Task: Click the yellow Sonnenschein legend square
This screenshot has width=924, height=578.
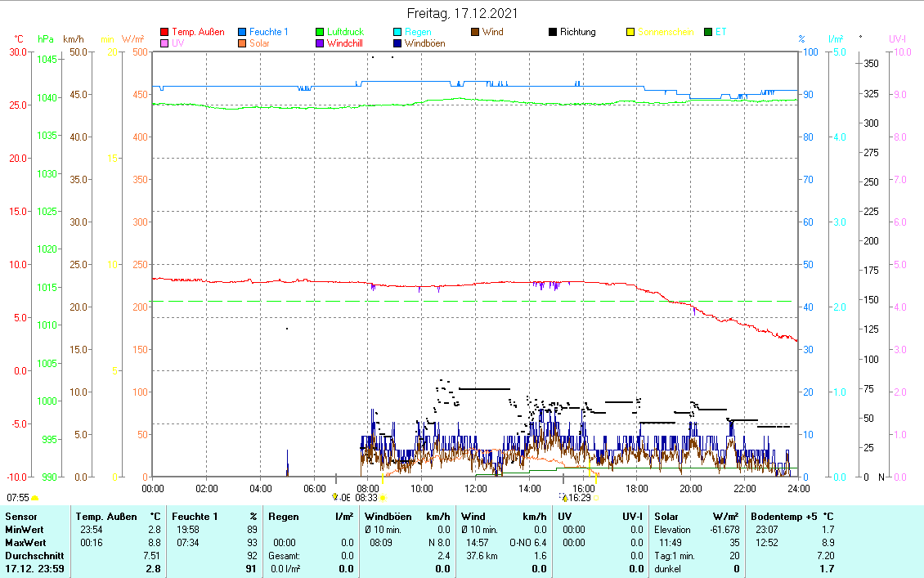Action: pyautogui.click(x=630, y=33)
